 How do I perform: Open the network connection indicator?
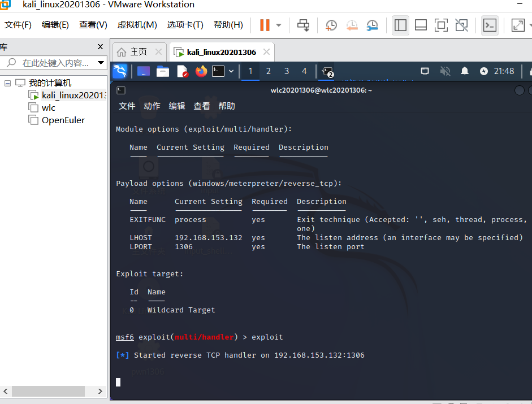(425, 71)
